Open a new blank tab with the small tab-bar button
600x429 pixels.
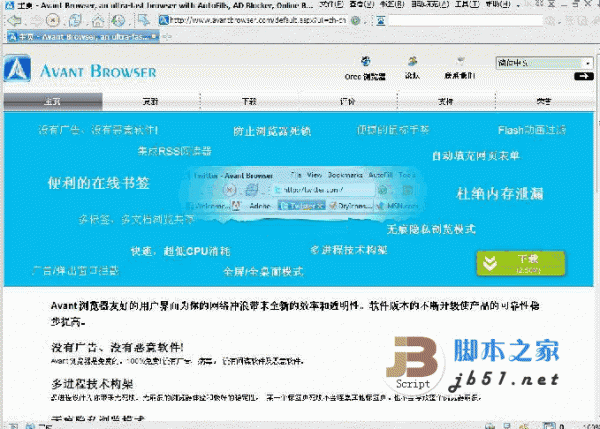click(167, 37)
